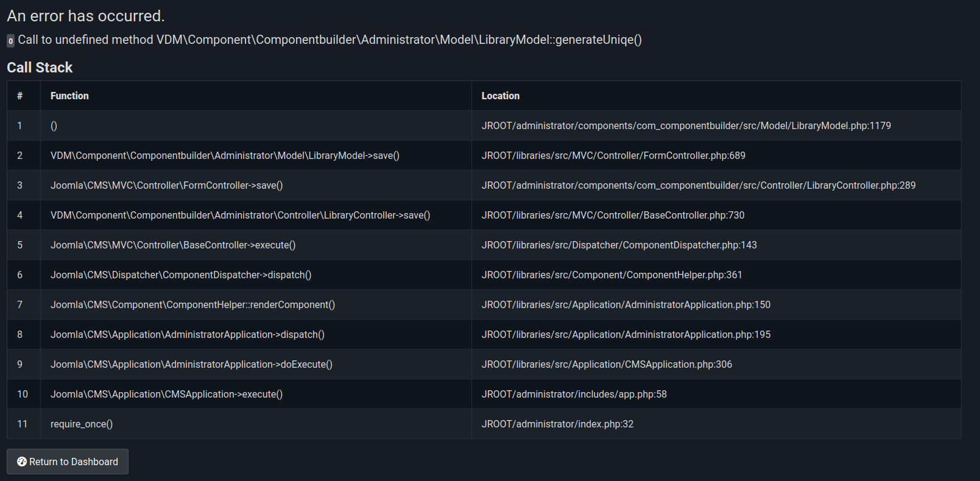The image size is (980, 481).
Task: Select the LibraryController.php:289 location cell
Action: (x=716, y=185)
